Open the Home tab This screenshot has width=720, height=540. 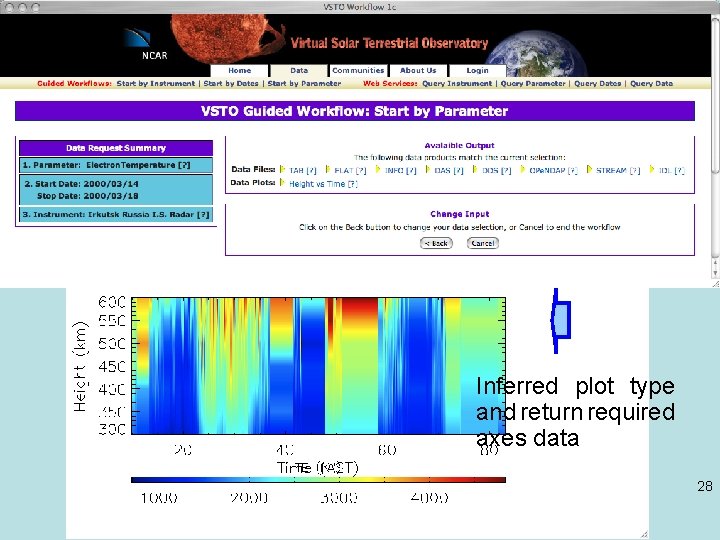click(x=239, y=71)
